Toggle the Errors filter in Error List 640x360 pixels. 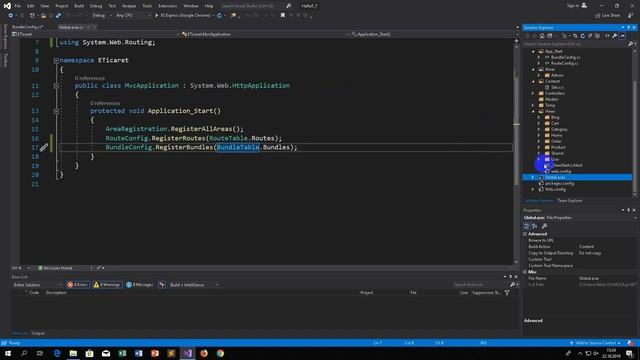(x=78, y=285)
